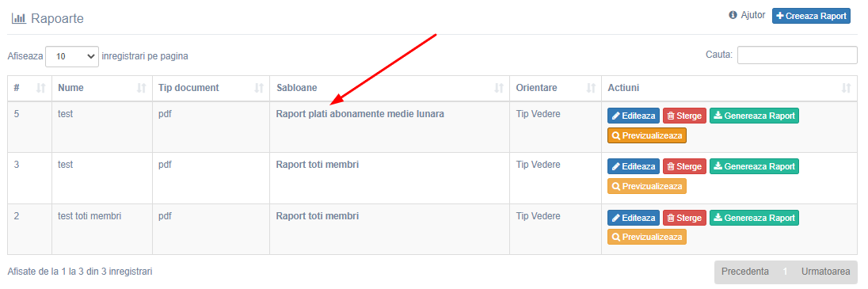Sort table by Nume column icon
Image resolution: width=868 pixels, height=289 pixels.
click(141, 88)
